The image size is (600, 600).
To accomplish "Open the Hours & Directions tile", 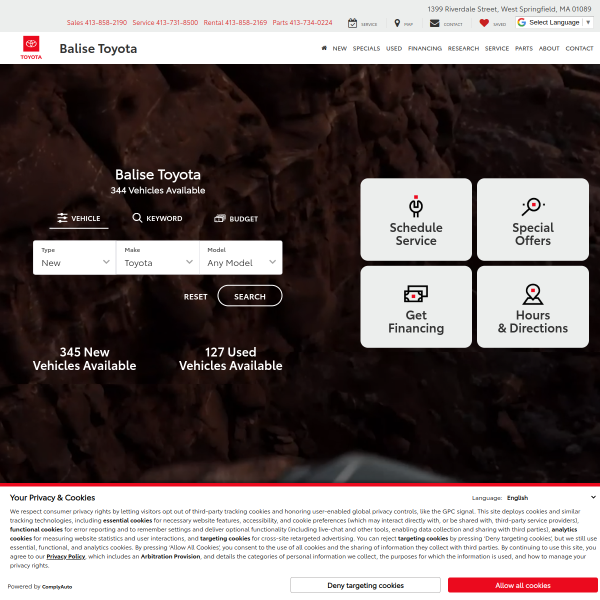I will pos(533,307).
